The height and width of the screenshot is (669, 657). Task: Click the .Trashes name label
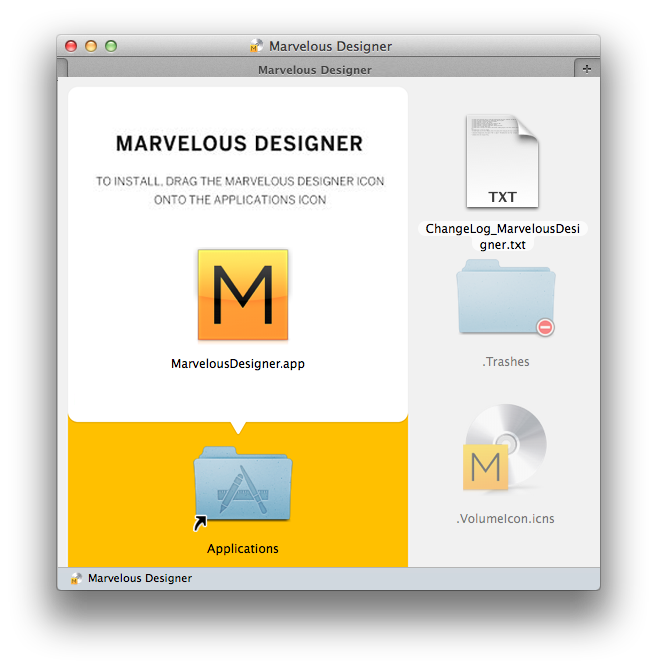click(x=506, y=362)
